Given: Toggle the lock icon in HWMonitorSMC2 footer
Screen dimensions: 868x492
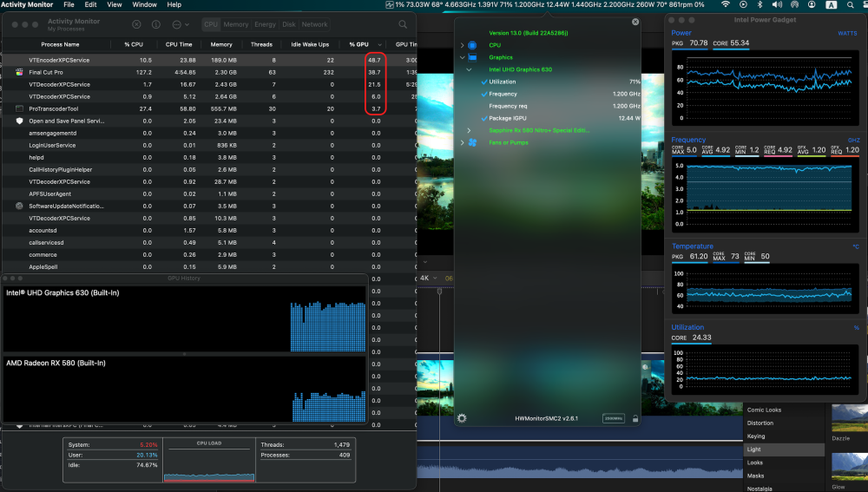Looking at the screenshot, I should [635, 418].
